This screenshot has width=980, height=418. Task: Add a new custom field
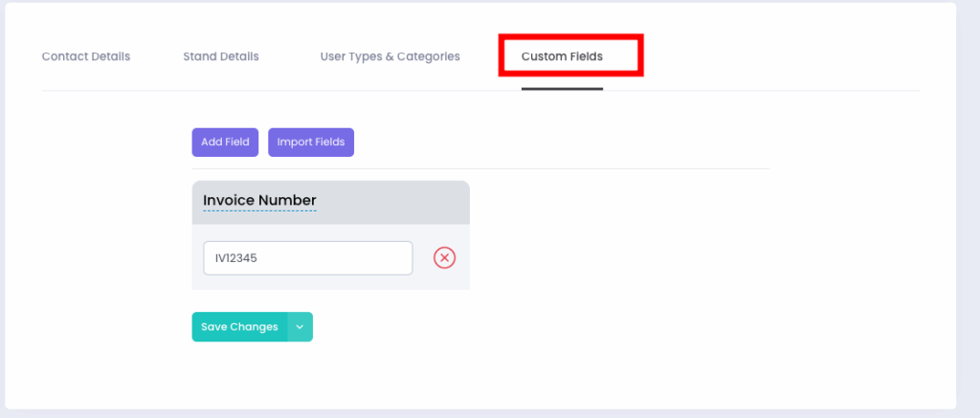pos(225,143)
